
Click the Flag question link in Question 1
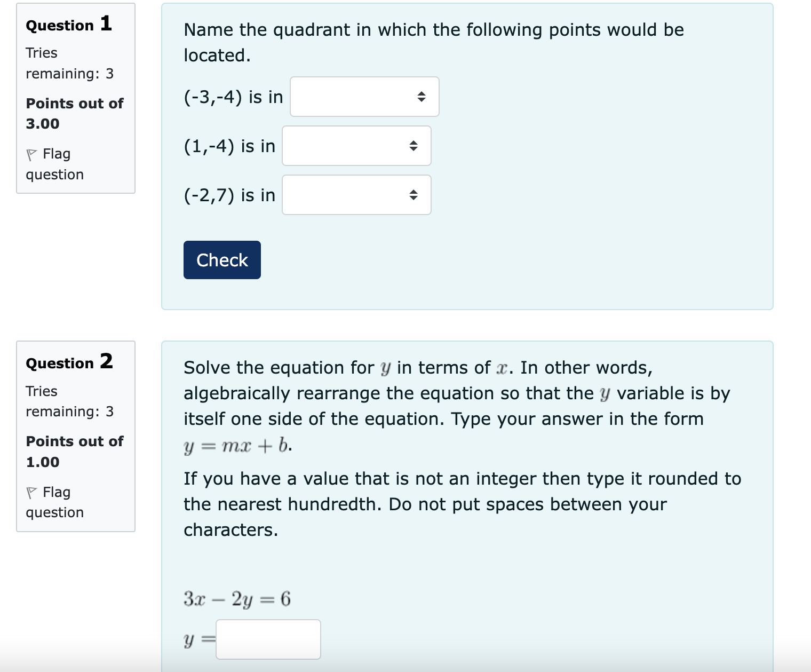55,164
